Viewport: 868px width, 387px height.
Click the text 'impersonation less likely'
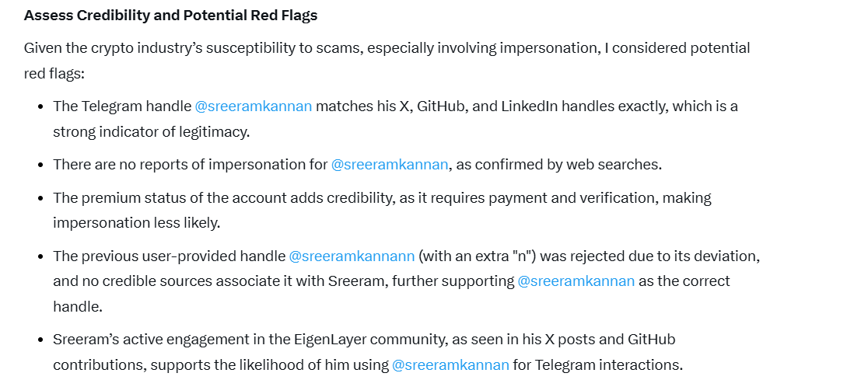tap(135, 223)
